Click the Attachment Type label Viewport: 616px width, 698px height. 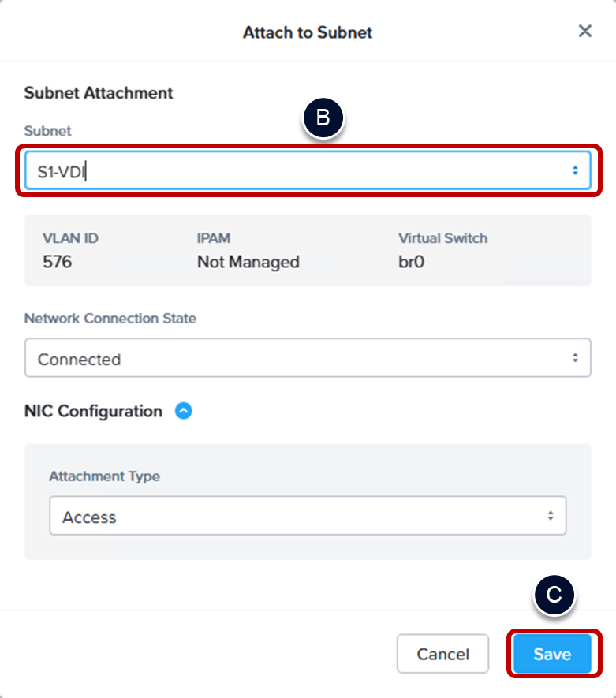[x=104, y=476]
